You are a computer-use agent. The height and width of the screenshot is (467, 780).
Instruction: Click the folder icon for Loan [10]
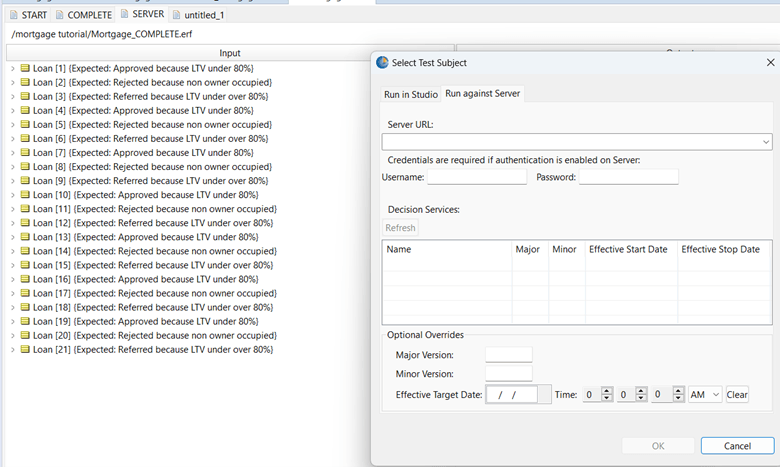pyautogui.click(x=25, y=194)
